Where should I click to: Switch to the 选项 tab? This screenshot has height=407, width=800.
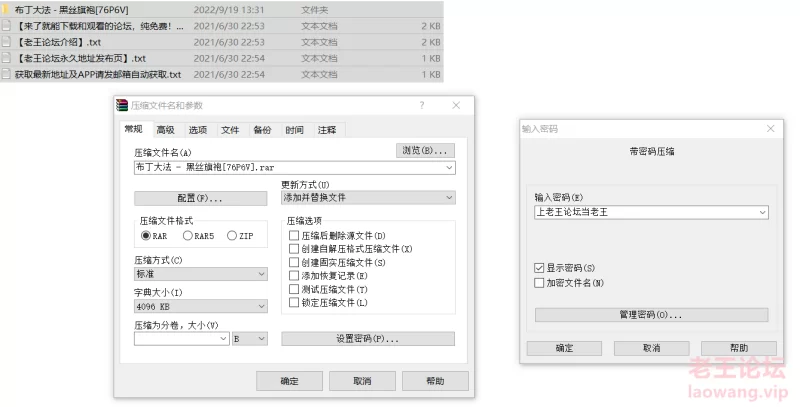coord(198,130)
